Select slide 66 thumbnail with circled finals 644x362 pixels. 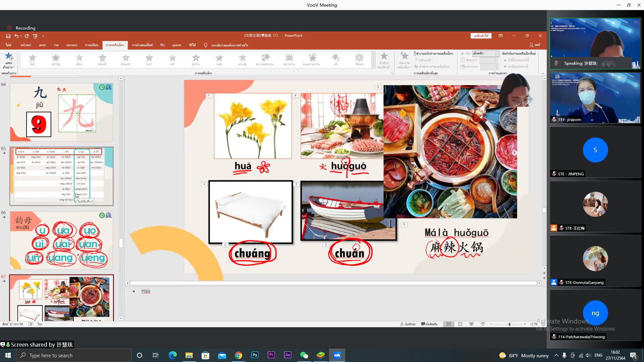point(61,240)
